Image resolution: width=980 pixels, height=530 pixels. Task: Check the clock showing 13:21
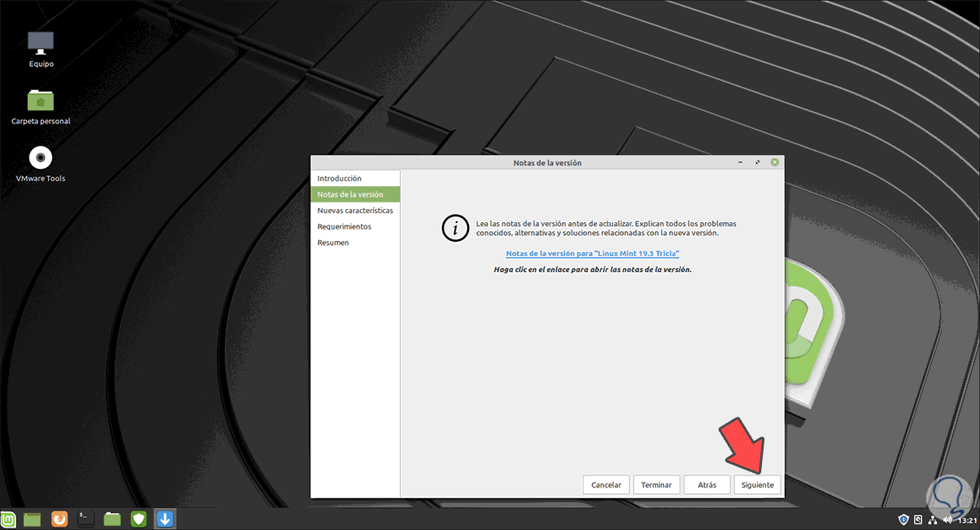(964, 519)
